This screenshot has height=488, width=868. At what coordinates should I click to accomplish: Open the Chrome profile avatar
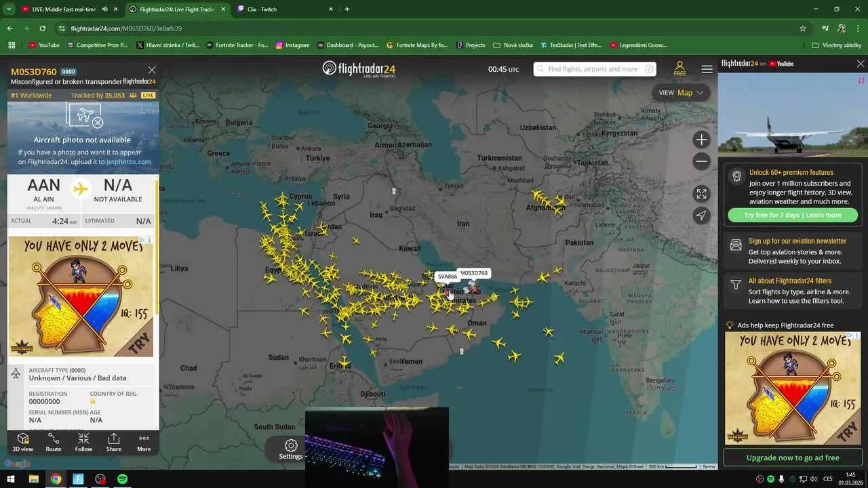pyautogui.click(x=842, y=28)
